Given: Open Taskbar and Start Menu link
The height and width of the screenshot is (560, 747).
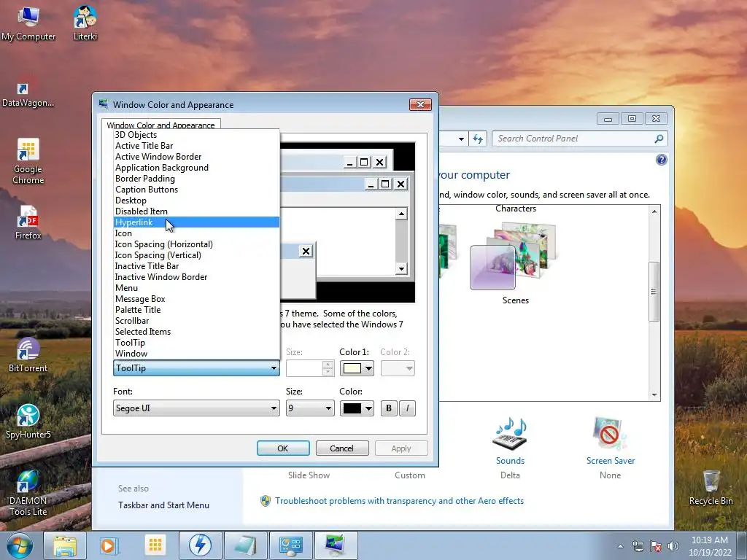Looking at the screenshot, I should coord(163,505).
